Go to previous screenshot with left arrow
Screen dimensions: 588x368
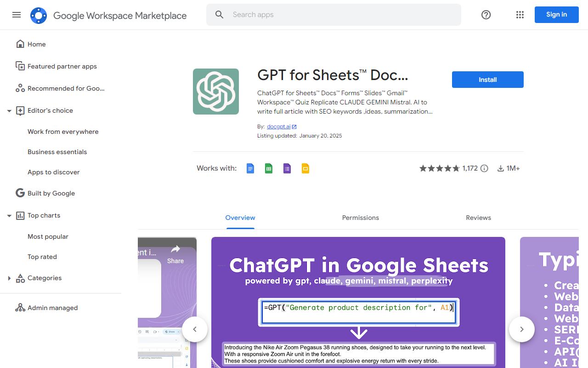(x=195, y=329)
